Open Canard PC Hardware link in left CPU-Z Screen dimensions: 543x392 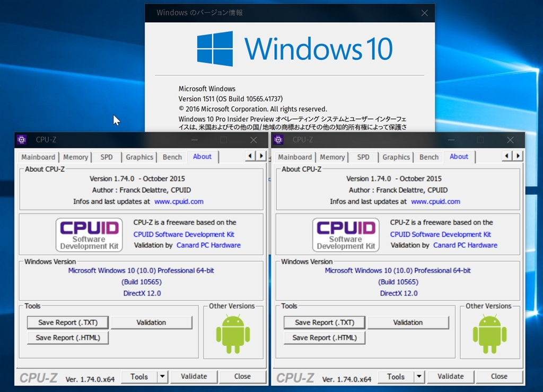point(208,245)
